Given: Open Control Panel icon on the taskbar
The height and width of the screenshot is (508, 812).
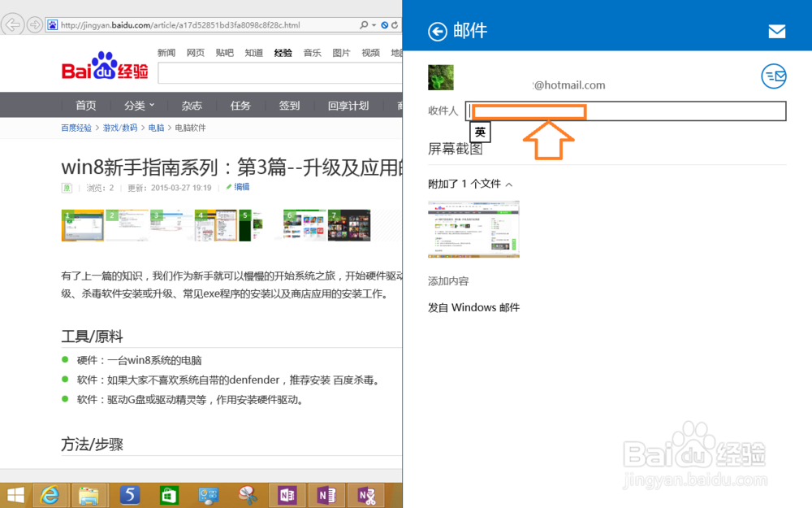Looking at the screenshot, I should click(x=208, y=496).
